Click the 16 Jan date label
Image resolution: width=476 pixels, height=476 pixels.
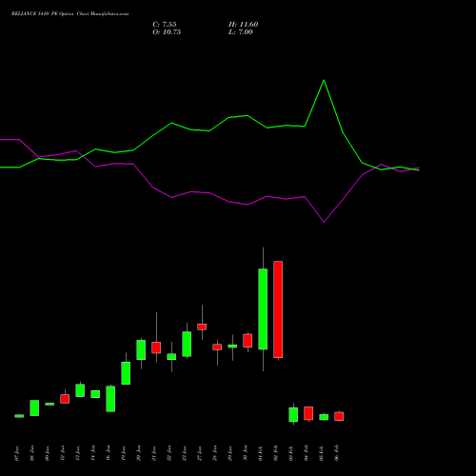point(109,453)
